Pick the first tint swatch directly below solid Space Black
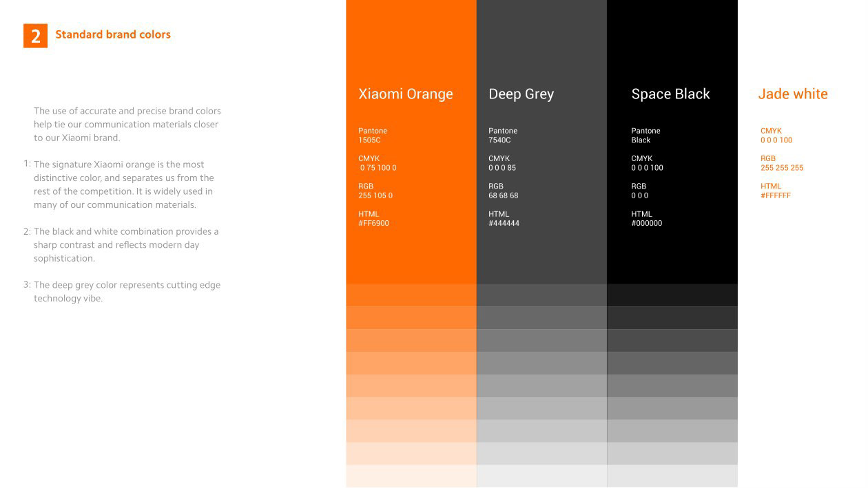868x488 pixels. [x=672, y=295]
